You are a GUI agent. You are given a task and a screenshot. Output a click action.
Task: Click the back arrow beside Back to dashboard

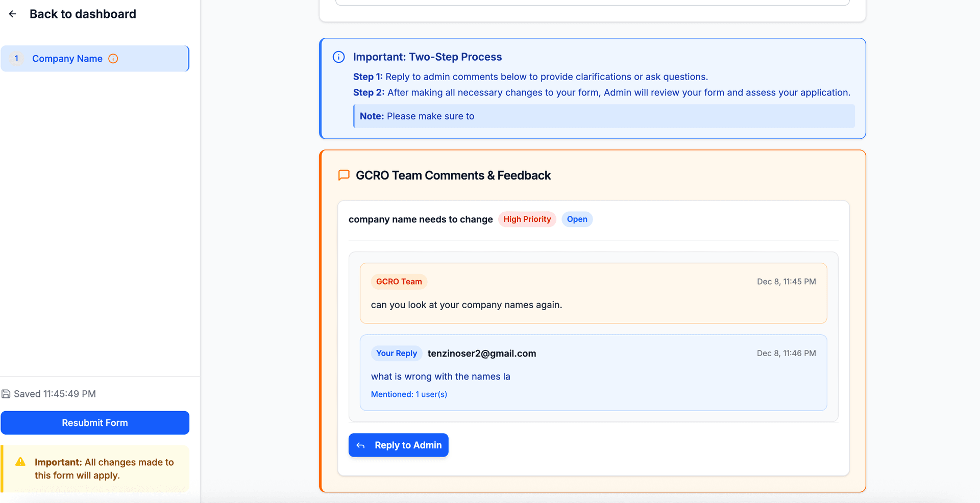(x=12, y=14)
